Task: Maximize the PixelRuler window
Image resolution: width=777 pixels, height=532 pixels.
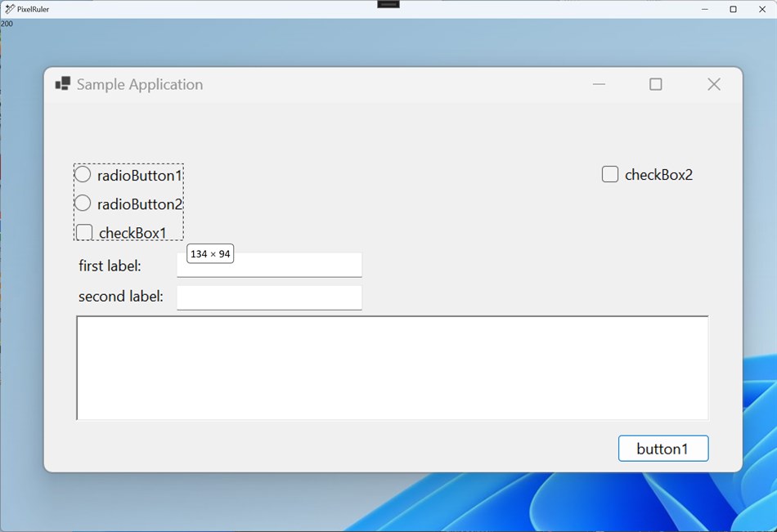Action: pos(734,9)
